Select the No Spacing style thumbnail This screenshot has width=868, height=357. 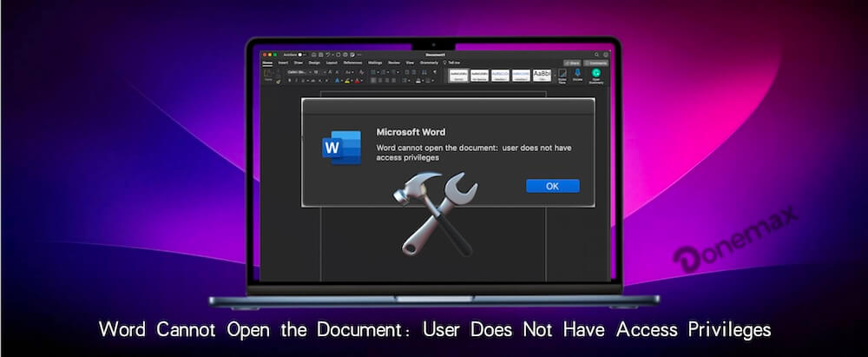[x=479, y=76]
